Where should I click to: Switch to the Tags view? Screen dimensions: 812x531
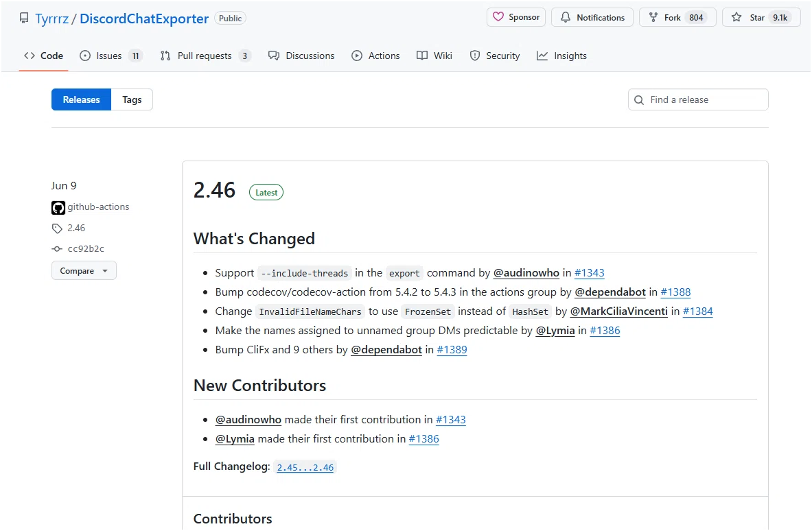pos(132,100)
